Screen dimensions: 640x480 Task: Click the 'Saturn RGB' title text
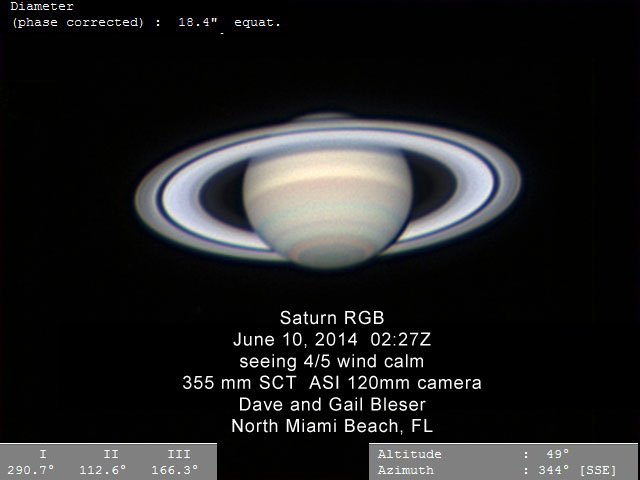[x=332, y=318]
